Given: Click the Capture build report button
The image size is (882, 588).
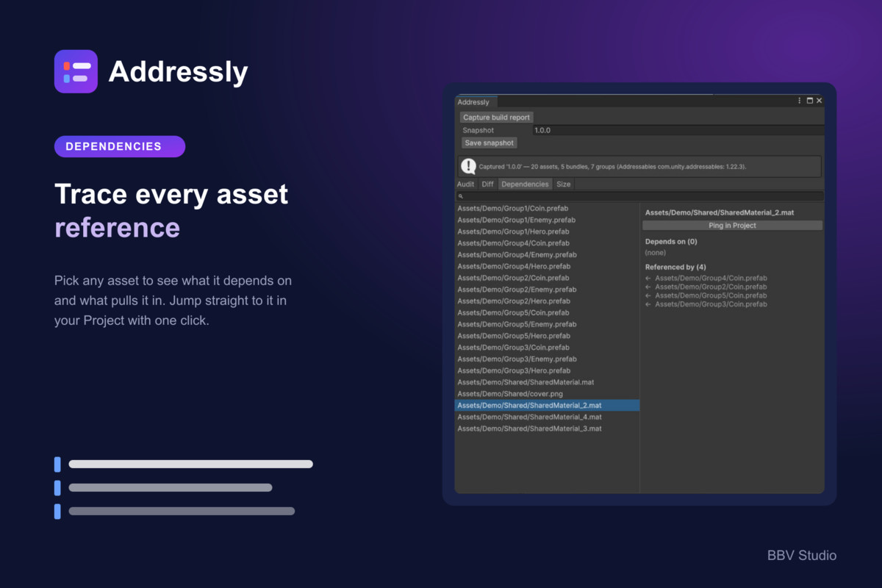Looking at the screenshot, I should click(x=496, y=118).
